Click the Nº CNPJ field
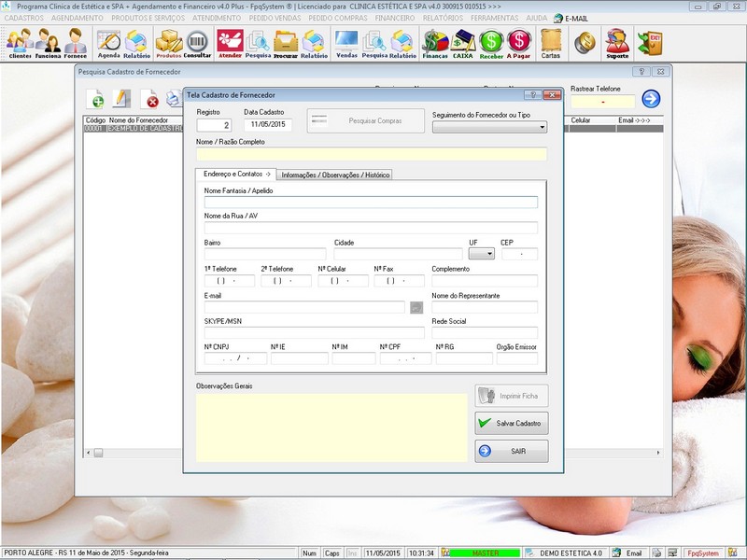Viewport: 747px width, 560px height. click(235, 358)
